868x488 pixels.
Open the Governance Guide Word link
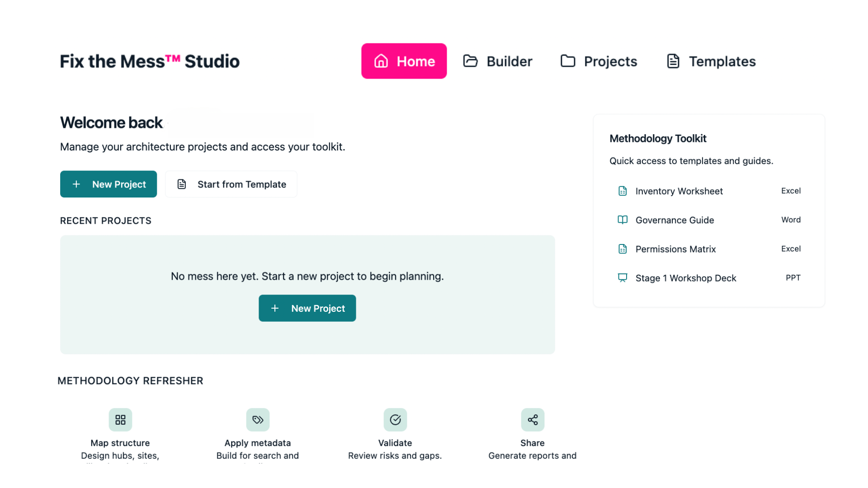(675, 220)
